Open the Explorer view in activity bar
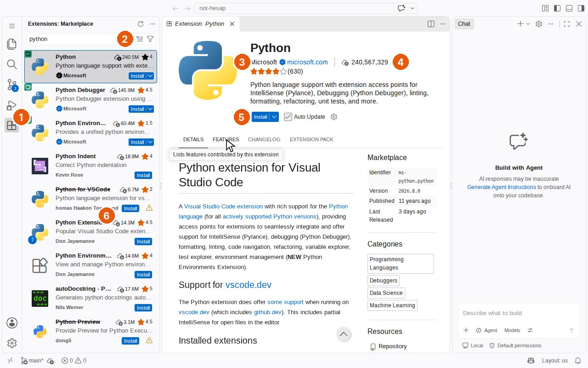Screen dimensions: 588x368 [12, 44]
